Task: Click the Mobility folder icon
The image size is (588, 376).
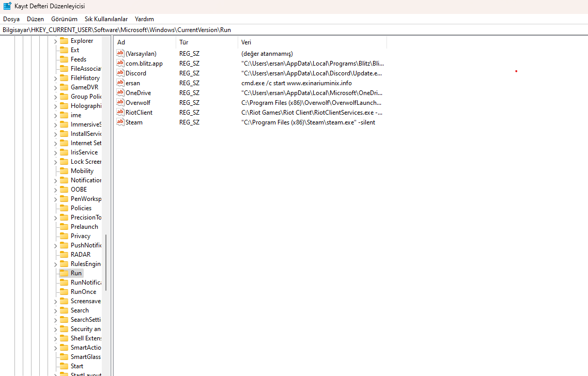Action: (64, 170)
